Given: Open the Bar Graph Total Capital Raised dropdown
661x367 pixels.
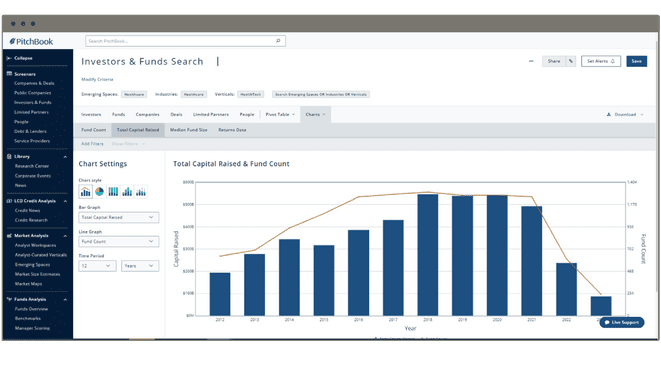Looking at the screenshot, I should [119, 217].
